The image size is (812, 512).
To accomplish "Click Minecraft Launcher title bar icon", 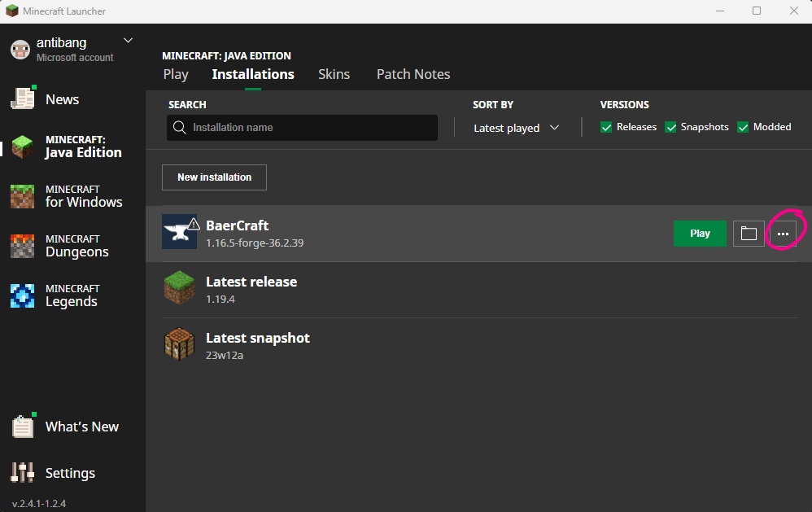I will click(x=12, y=11).
